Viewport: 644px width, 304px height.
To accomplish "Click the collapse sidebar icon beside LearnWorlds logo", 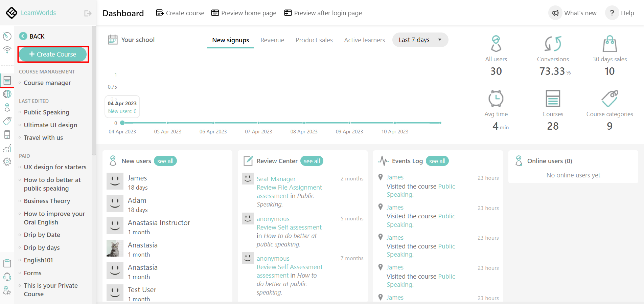I will point(88,13).
